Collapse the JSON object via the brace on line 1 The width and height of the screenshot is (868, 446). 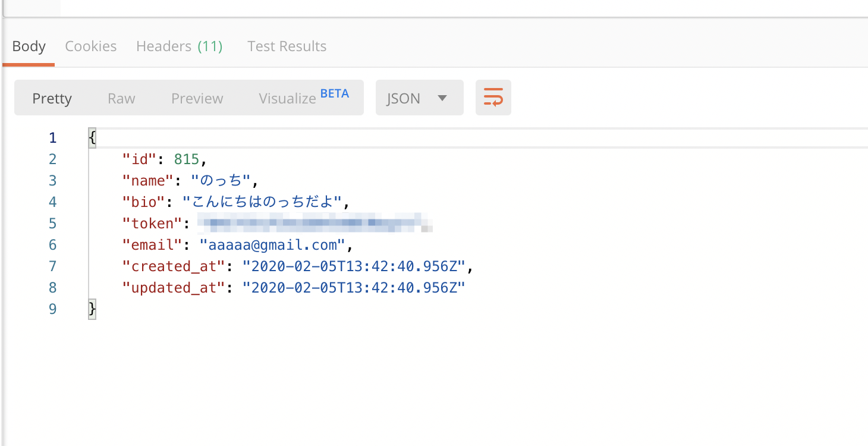[92, 137]
